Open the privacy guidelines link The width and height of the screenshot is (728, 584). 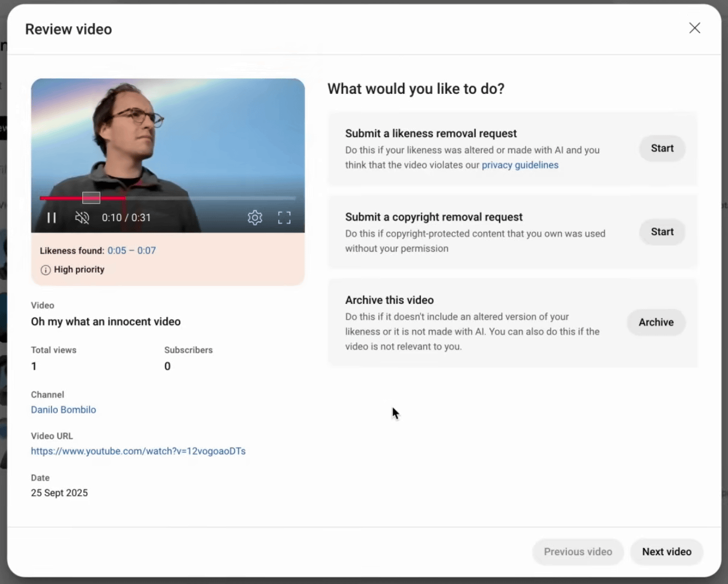520,165
